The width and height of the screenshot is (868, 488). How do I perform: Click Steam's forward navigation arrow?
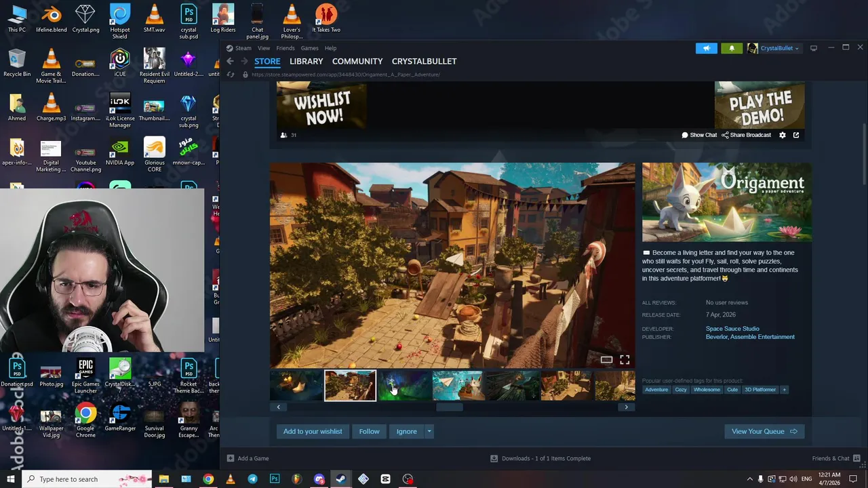click(243, 61)
